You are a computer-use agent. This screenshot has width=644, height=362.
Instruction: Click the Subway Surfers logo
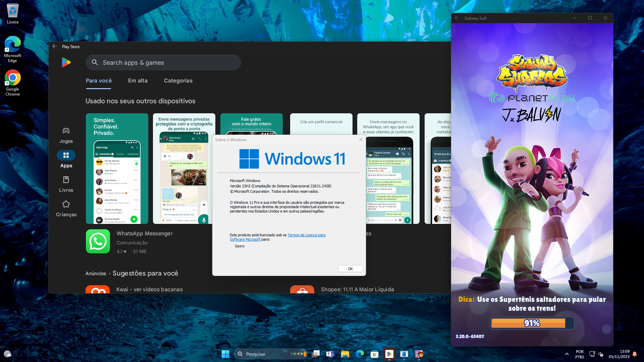[x=532, y=73]
